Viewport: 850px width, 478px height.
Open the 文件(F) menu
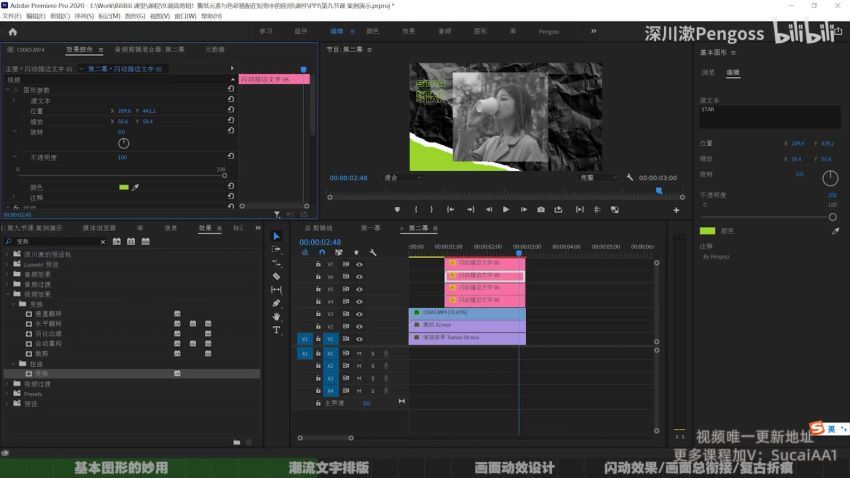click(12, 16)
